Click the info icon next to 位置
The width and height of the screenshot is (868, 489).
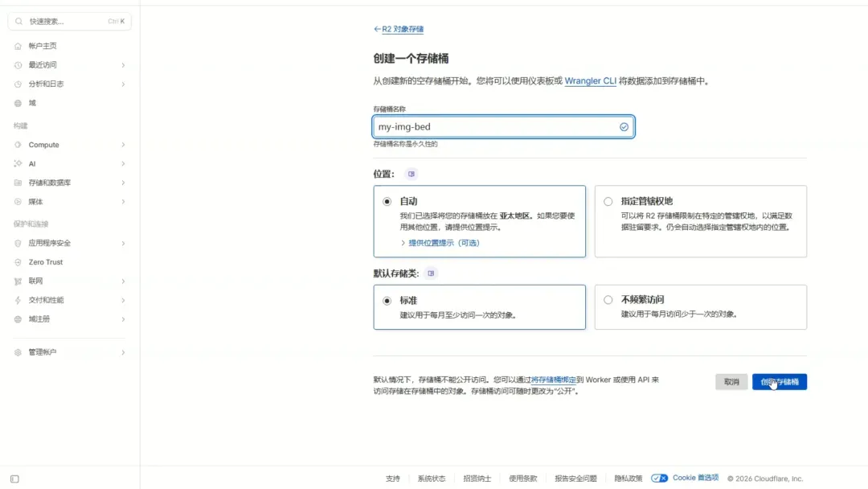pos(411,173)
